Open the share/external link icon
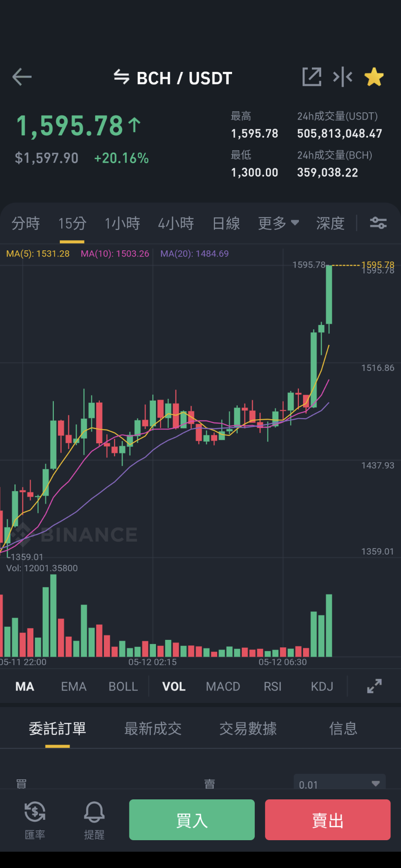This screenshot has width=401, height=868. coord(312,77)
